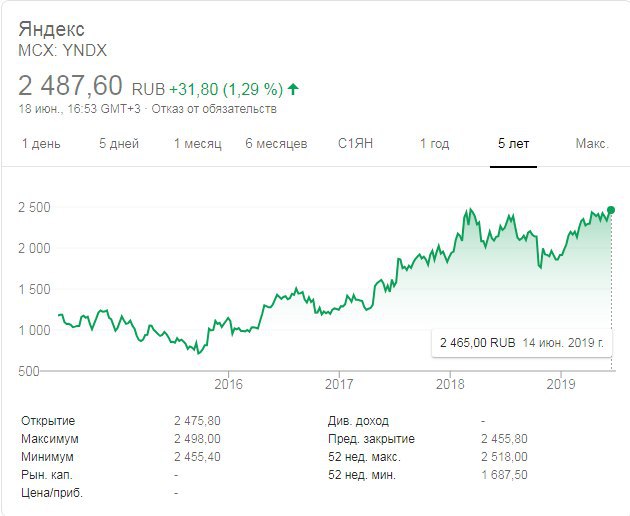
Task: Switch to the "5 дней" tab
Action: [x=119, y=143]
